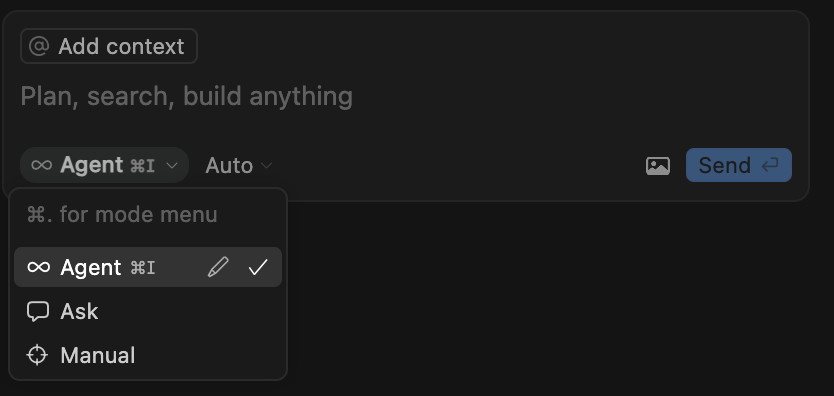Click the @ symbol in Add context
The width and height of the screenshot is (834, 396).
pyautogui.click(x=39, y=46)
